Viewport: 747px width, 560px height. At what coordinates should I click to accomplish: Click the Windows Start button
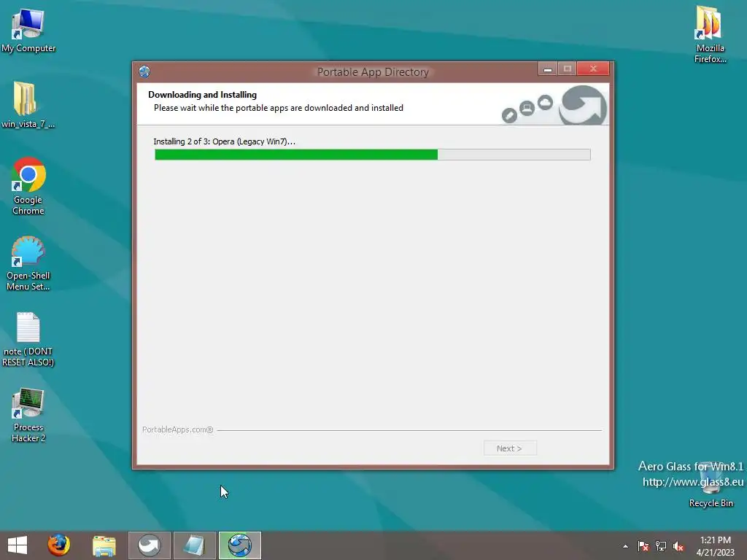[18, 545]
